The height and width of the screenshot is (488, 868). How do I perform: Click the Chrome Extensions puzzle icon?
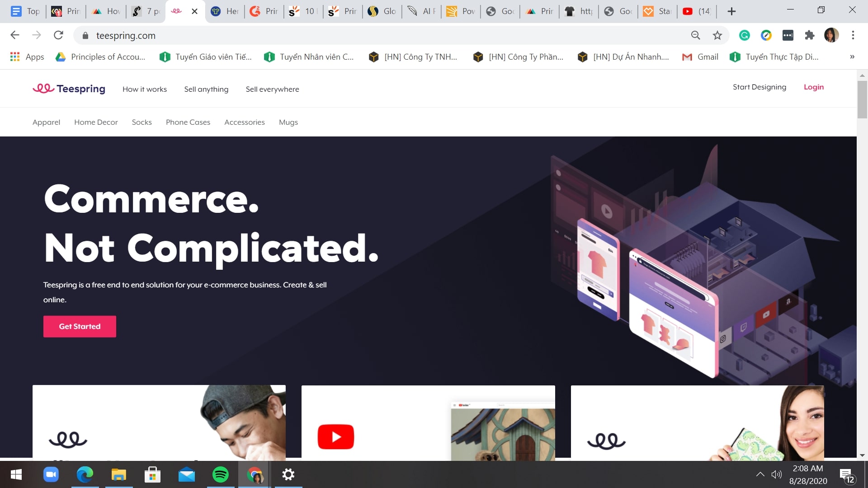[810, 35]
